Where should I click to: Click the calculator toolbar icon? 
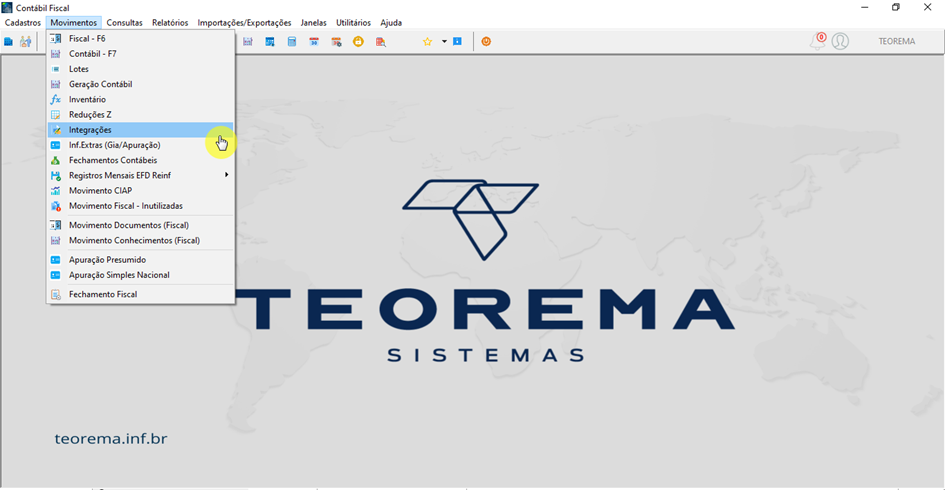tap(292, 42)
